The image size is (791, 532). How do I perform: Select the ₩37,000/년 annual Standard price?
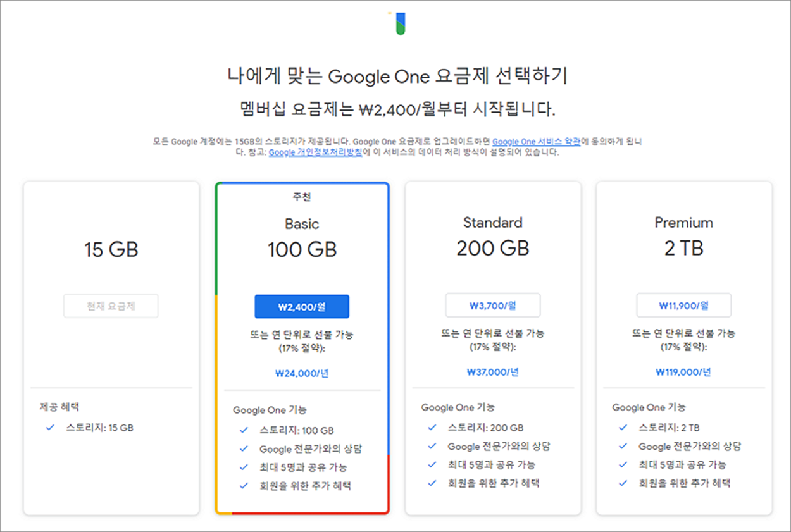coord(493,372)
